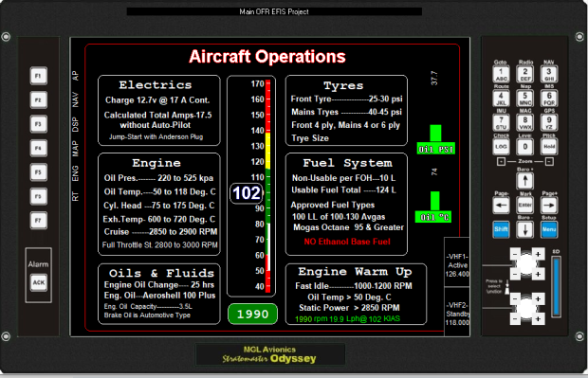Click keypad key 2 DEF (Radio)

pos(525,74)
